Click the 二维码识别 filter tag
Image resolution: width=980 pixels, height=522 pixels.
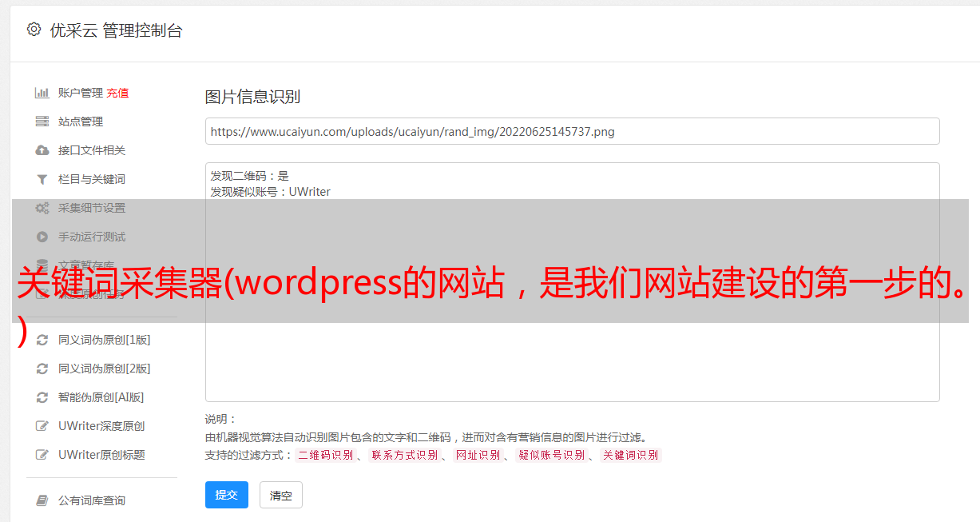coord(325,455)
